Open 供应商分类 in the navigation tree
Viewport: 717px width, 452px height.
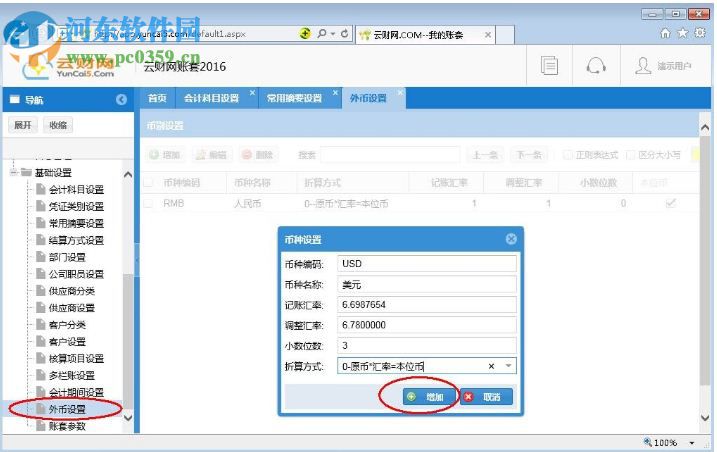(71, 291)
